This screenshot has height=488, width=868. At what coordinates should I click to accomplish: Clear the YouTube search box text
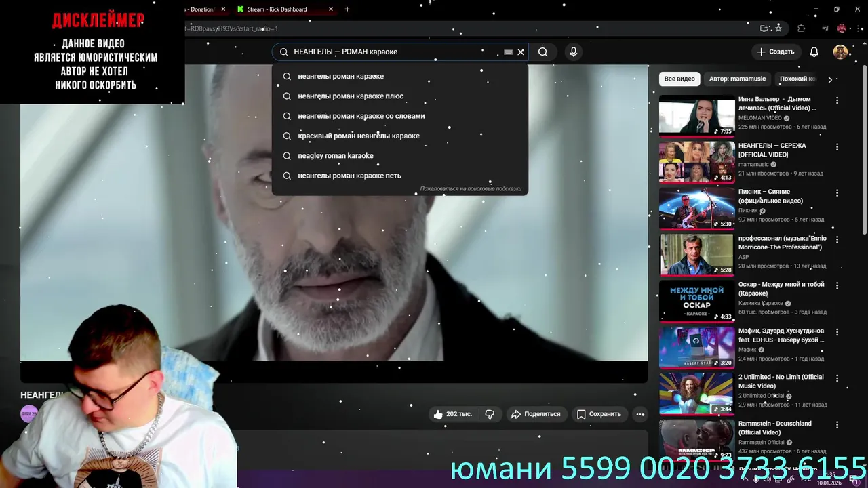click(521, 52)
